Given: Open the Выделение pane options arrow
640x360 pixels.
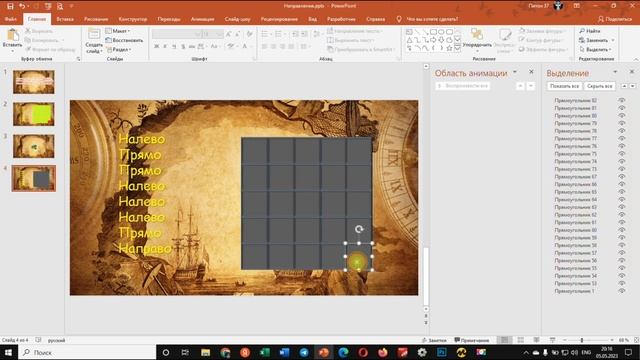Looking at the screenshot, I should (x=615, y=72).
